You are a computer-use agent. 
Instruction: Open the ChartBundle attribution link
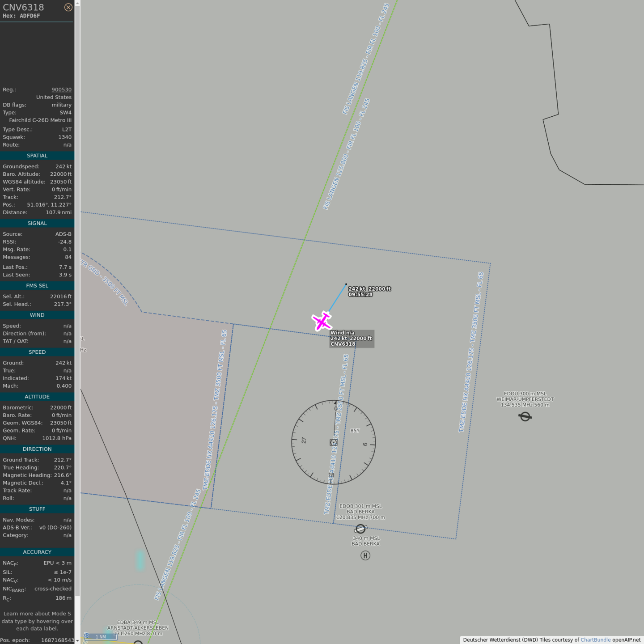(595, 640)
